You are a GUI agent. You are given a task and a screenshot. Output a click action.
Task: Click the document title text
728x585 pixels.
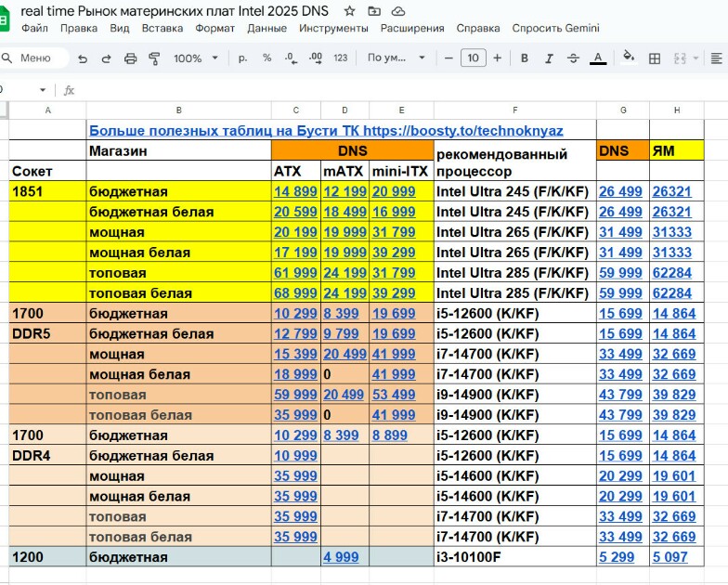(175, 11)
